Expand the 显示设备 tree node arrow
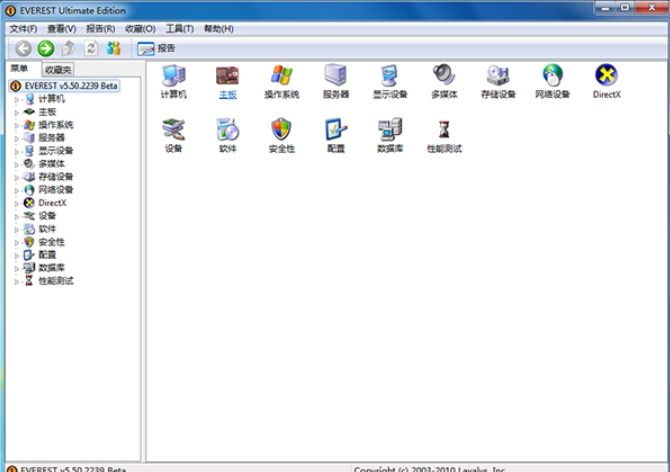 (17, 151)
